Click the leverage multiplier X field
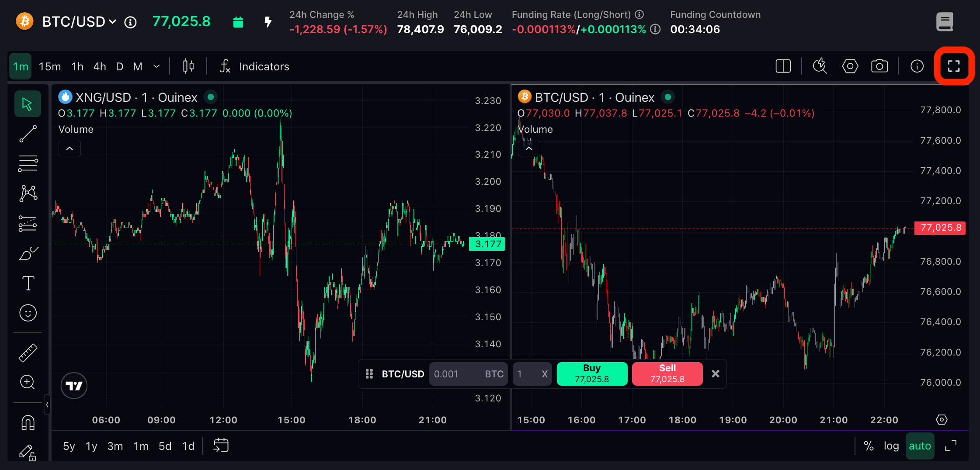980x470 pixels. 532,374
